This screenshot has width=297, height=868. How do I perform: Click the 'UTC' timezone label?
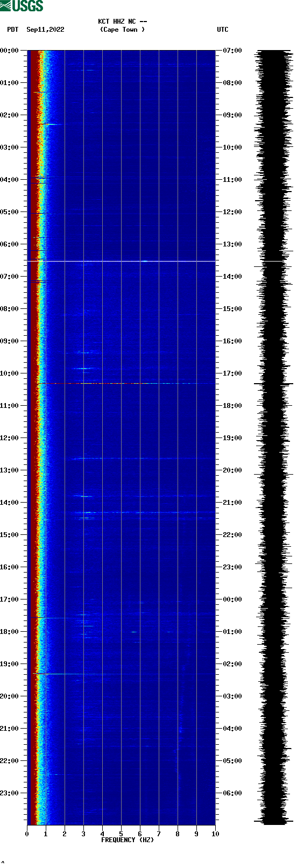[223, 30]
